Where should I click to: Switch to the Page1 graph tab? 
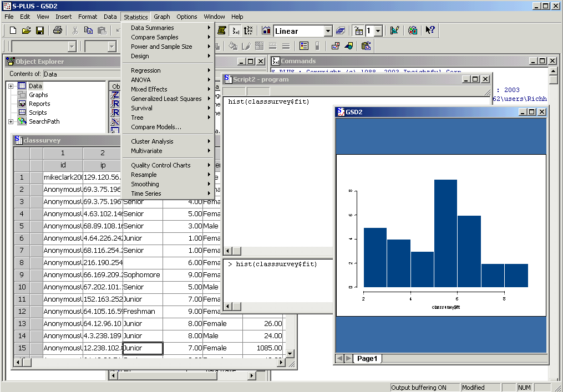[x=367, y=359]
